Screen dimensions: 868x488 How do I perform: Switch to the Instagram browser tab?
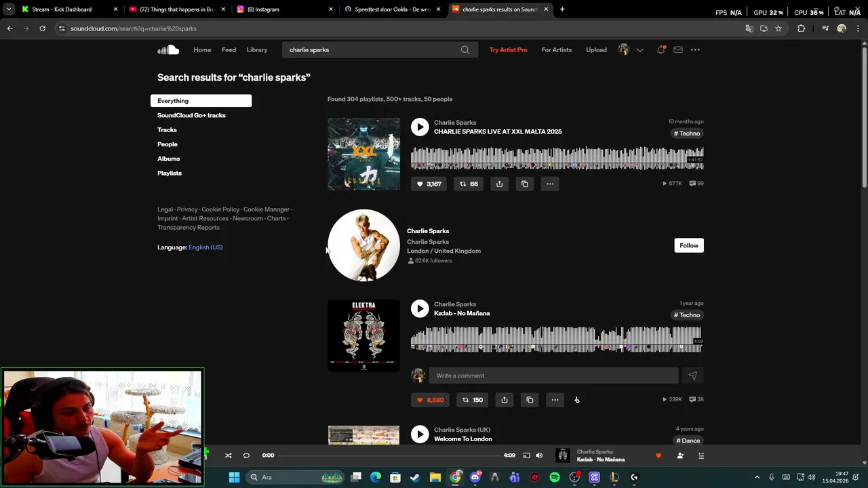click(283, 9)
